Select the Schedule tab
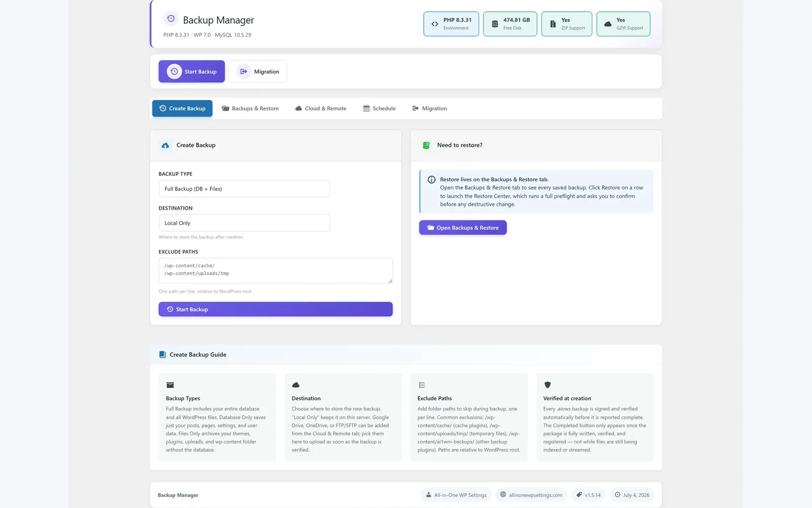The width and height of the screenshot is (812, 508). point(379,109)
